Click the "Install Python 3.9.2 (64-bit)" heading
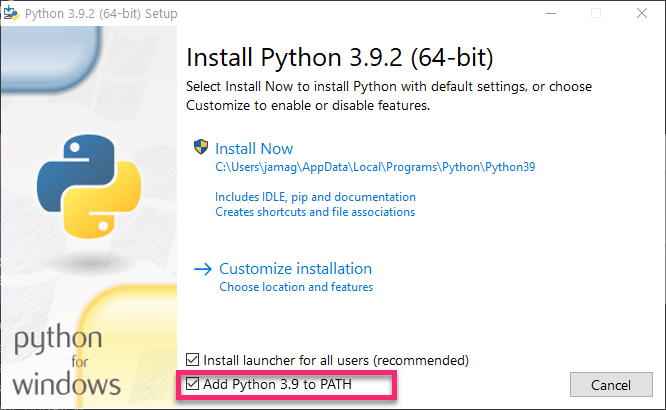The image size is (666, 410). (x=340, y=55)
